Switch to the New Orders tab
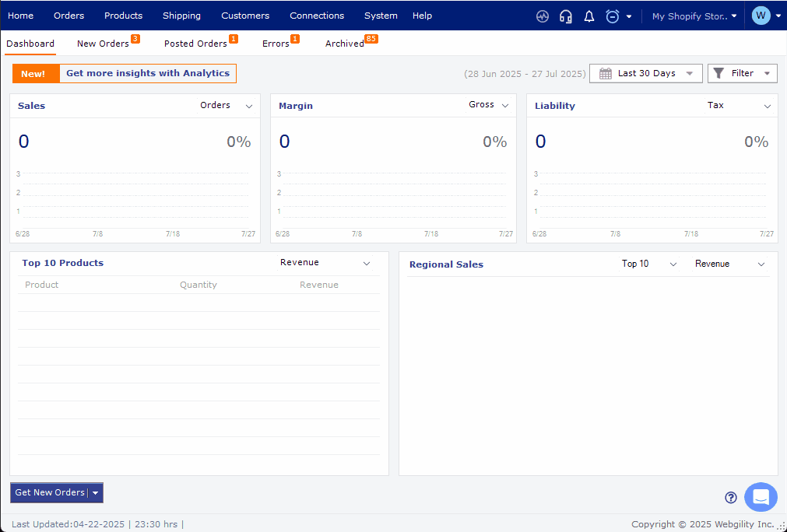787x532 pixels. point(103,44)
